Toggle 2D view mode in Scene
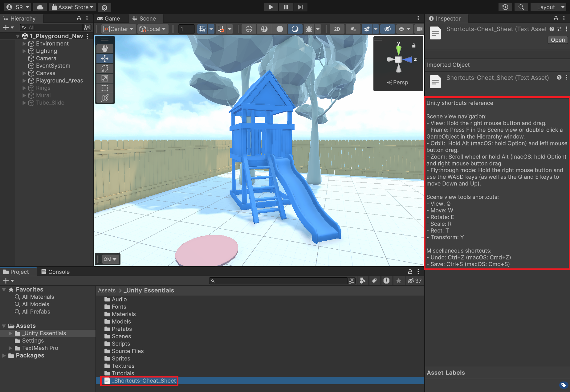 click(337, 29)
